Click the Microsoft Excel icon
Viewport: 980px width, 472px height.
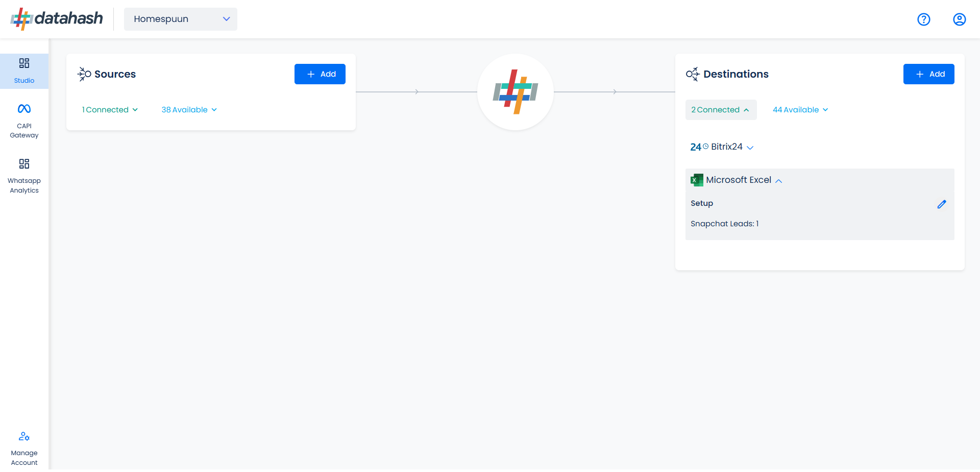pos(697,180)
